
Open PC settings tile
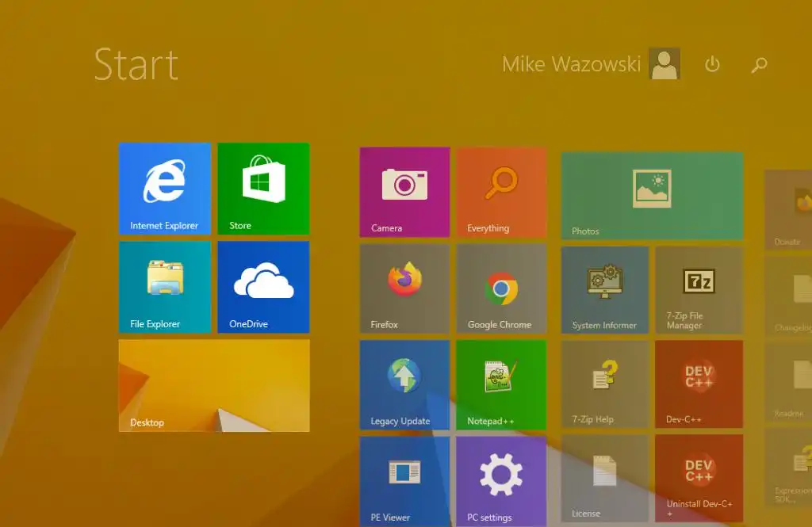501,482
